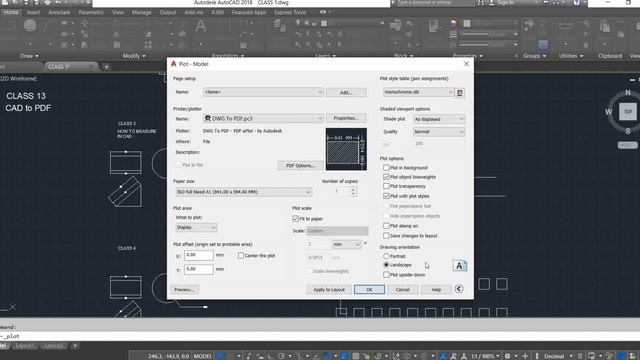Click the PDF Options... button
Image resolution: width=640 pixels, height=360 pixels.
coord(300,165)
